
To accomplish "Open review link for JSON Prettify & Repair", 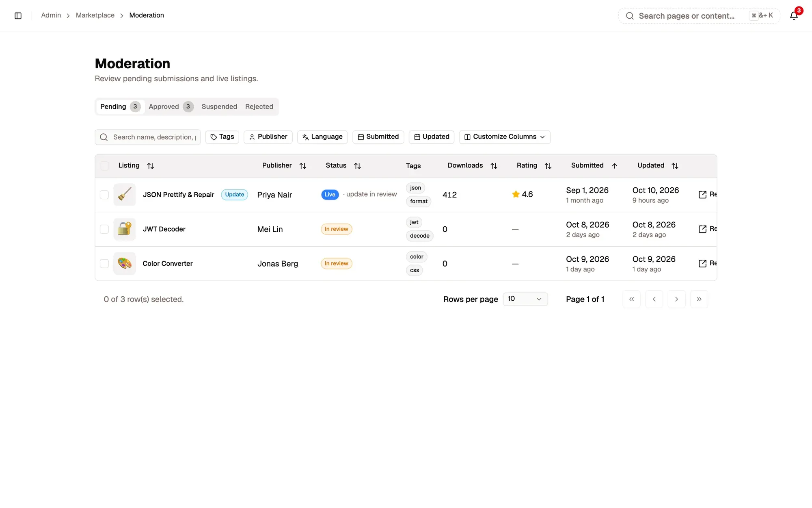I will (x=708, y=195).
